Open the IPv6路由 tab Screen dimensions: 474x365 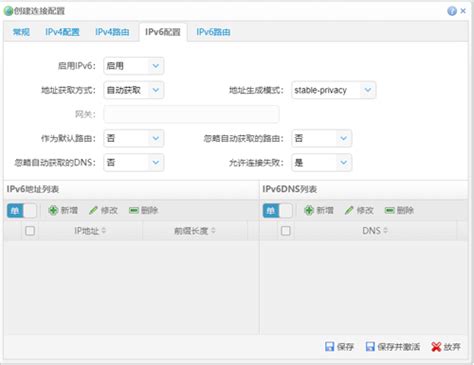(x=213, y=32)
